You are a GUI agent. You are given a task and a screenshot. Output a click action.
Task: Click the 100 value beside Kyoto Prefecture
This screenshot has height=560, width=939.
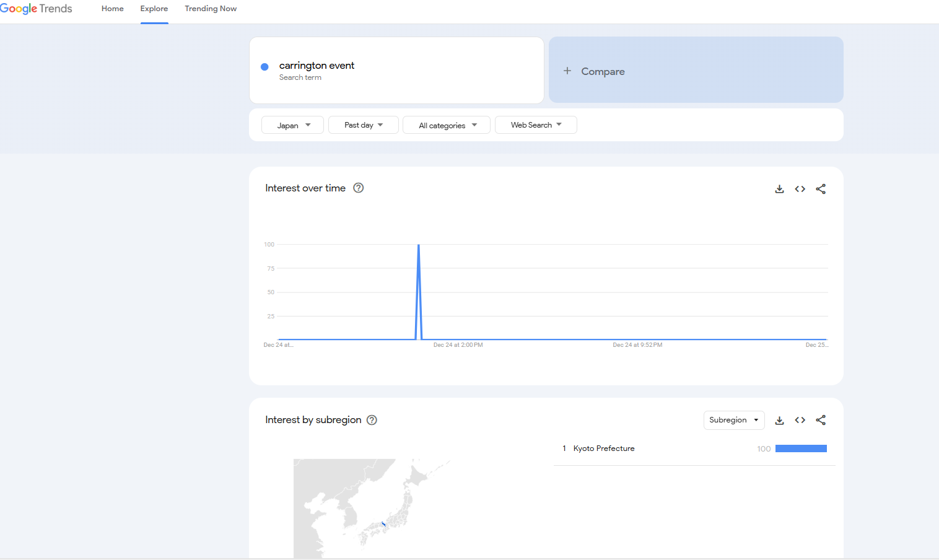click(x=764, y=448)
